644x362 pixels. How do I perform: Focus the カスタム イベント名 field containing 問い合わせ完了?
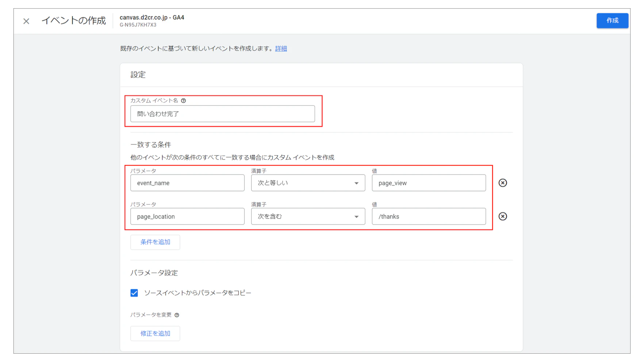[x=223, y=114]
